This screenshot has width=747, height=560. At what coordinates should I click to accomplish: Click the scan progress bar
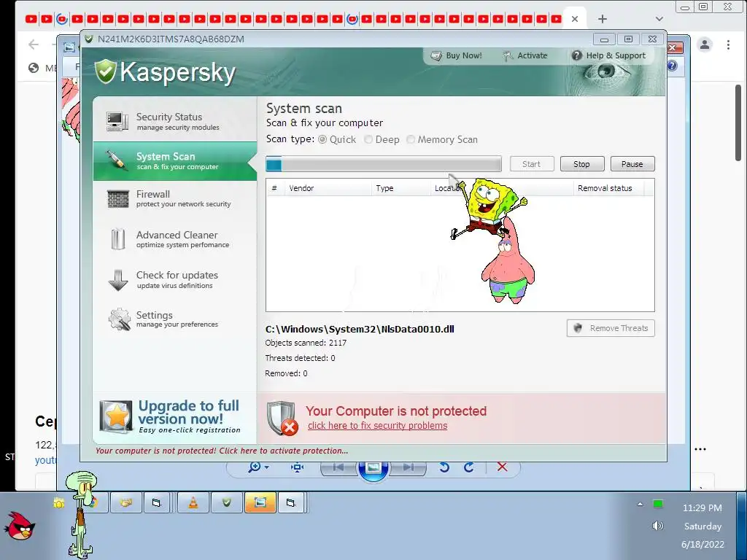click(384, 164)
